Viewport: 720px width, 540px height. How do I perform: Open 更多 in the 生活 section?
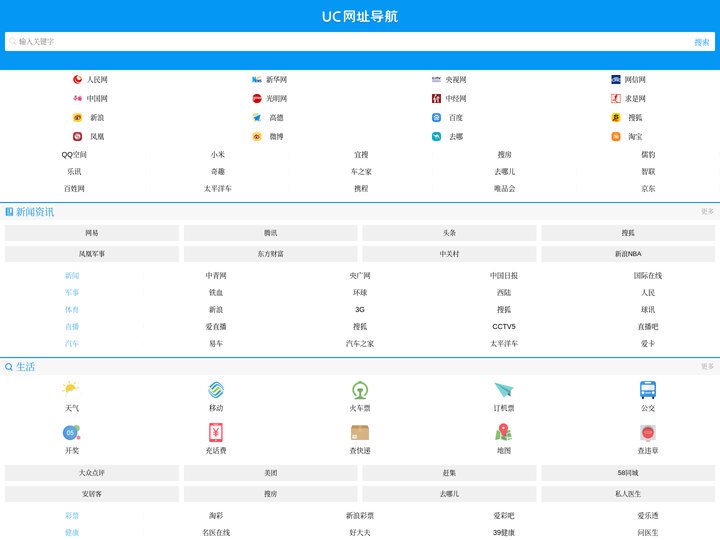pyautogui.click(x=707, y=366)
